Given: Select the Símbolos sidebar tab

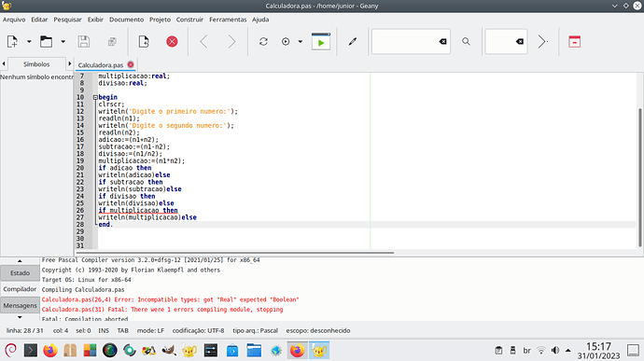Looking at the screenshot, I should [x=36, y=64].
